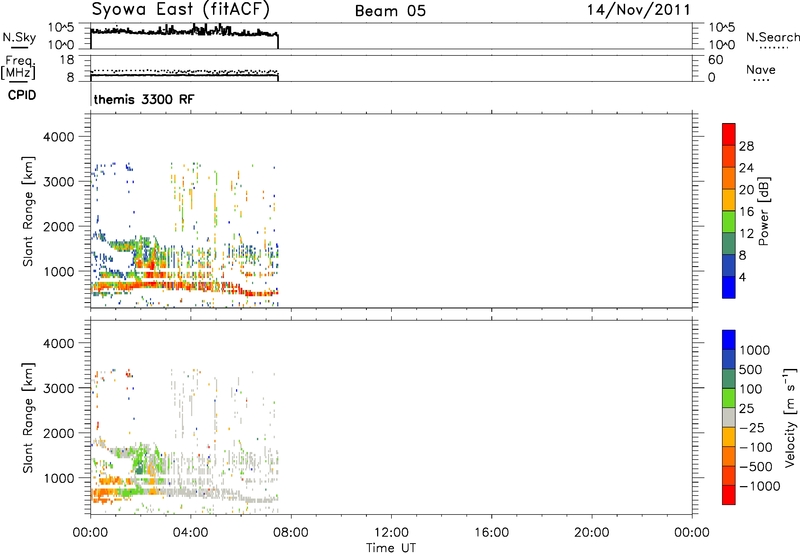Click the strong red-orange power band near 700 km
The height and width of the screenshot is (554, 800).
(x=168, y=285)
